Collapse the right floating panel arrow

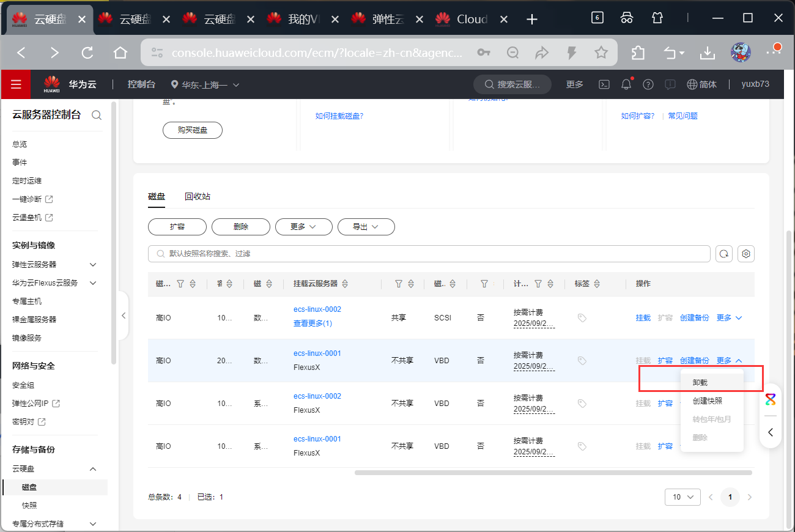click(x=771, y=432)
